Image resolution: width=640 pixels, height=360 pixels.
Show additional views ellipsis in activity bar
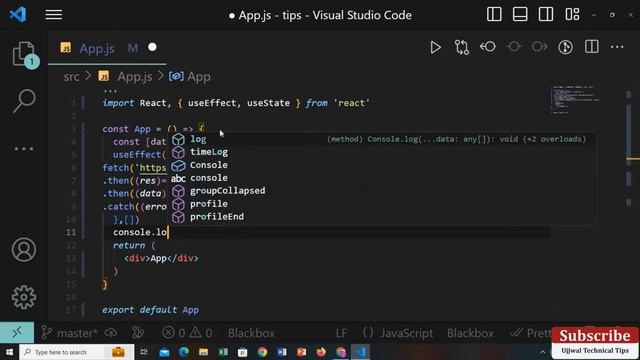tap(24, 149)
